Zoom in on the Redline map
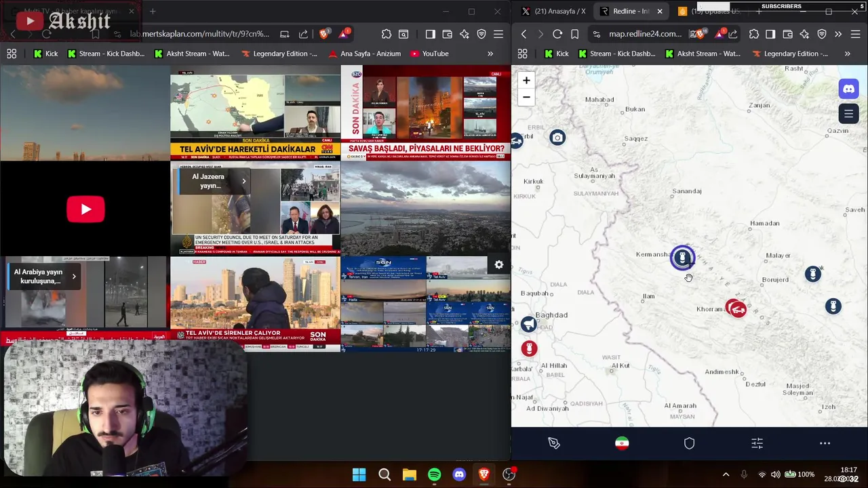The height and width of the screenshot is (488, 868). [x=526, y=81]
